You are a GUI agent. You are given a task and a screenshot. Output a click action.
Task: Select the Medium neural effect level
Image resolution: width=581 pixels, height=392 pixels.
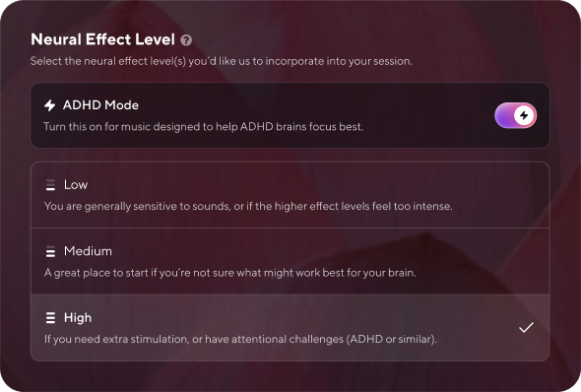coord(290,261)
